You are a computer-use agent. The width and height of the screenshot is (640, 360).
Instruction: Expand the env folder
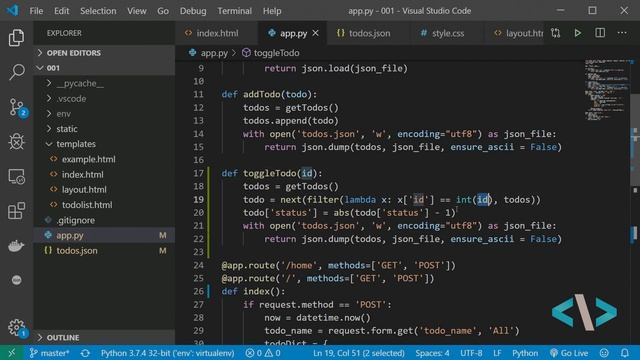click(x=104, y=113)
